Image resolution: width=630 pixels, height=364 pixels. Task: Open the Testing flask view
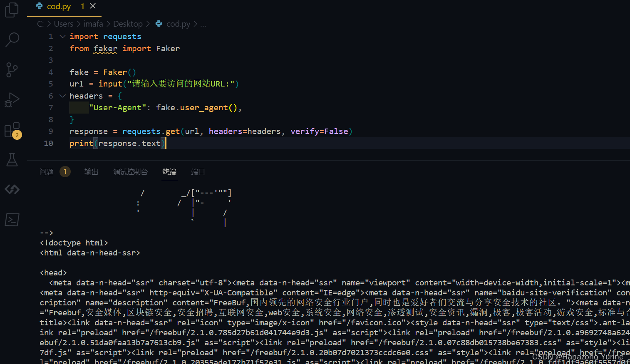click(x=12, y=160)
